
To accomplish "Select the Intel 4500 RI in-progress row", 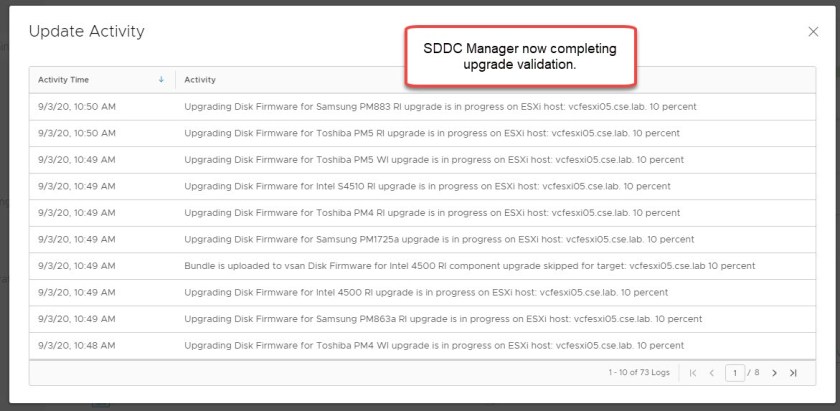I will click(426, 292).
